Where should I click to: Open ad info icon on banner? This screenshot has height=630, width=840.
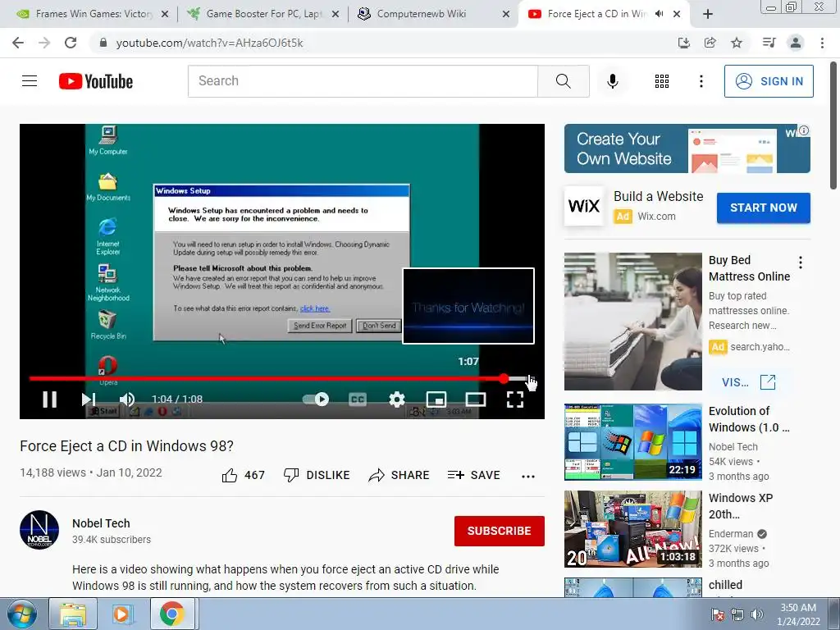pos(804,130)
